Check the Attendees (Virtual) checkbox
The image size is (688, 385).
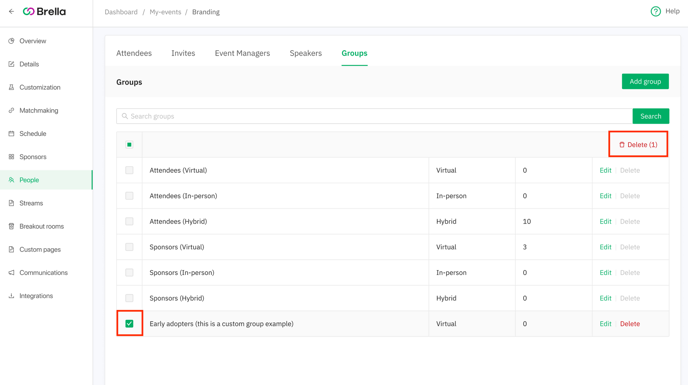pos(129,170)
